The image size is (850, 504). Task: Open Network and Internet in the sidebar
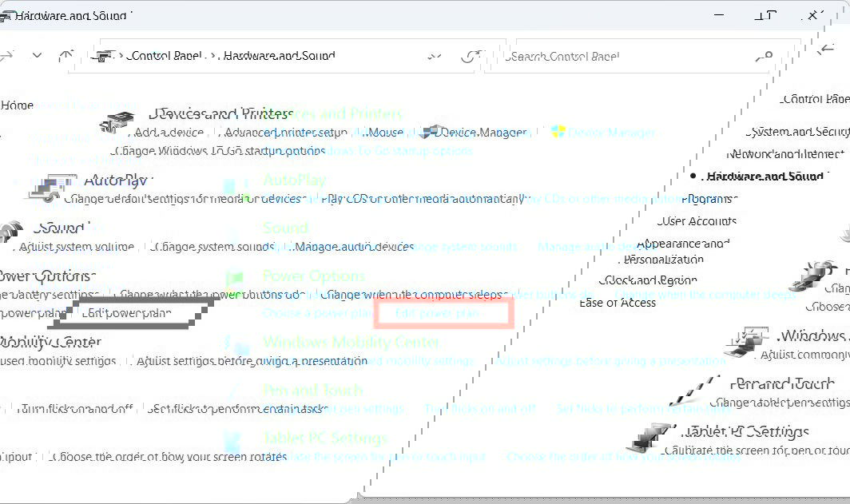785,154
